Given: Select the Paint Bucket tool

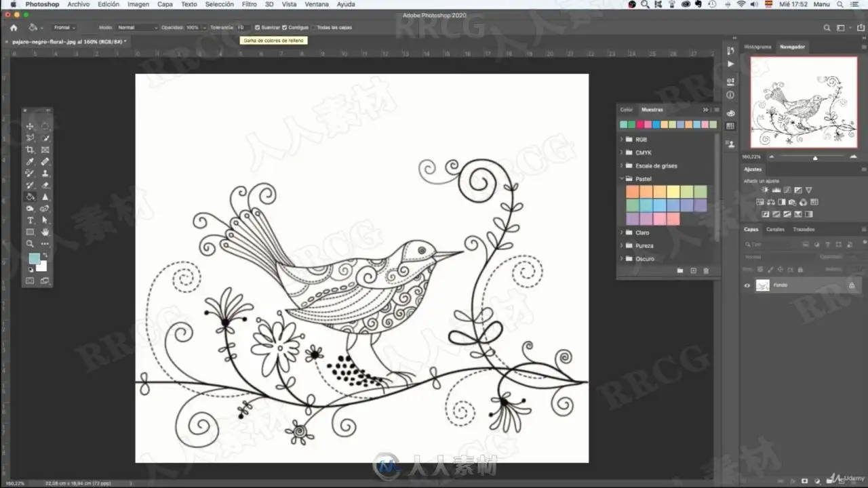Looking at the screenshot, I should click(x=30, y=197).
